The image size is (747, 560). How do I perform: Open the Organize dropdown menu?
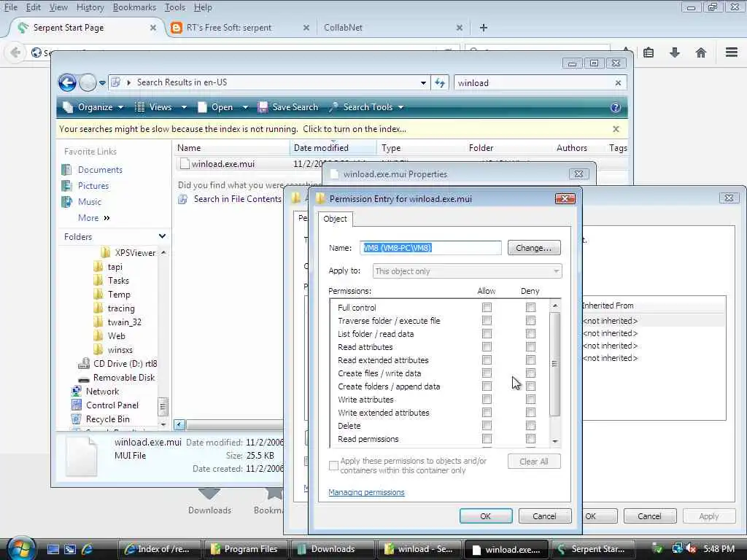tap(93, 107)
